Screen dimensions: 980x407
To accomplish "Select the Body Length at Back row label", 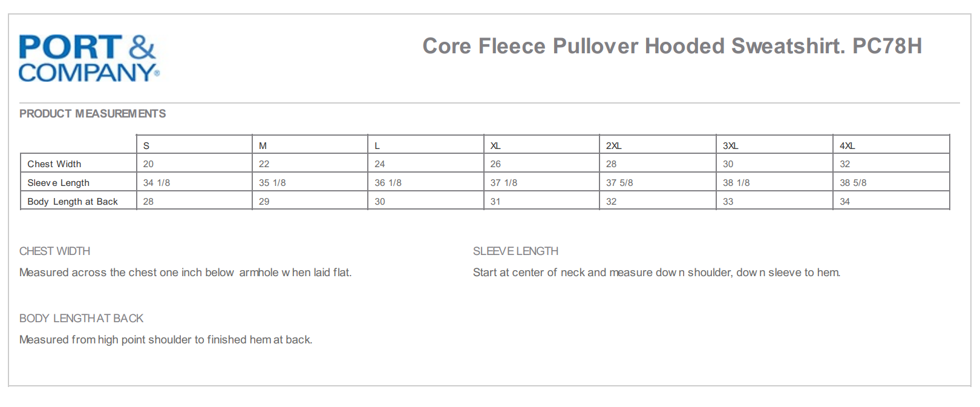I will click(73, 202).
